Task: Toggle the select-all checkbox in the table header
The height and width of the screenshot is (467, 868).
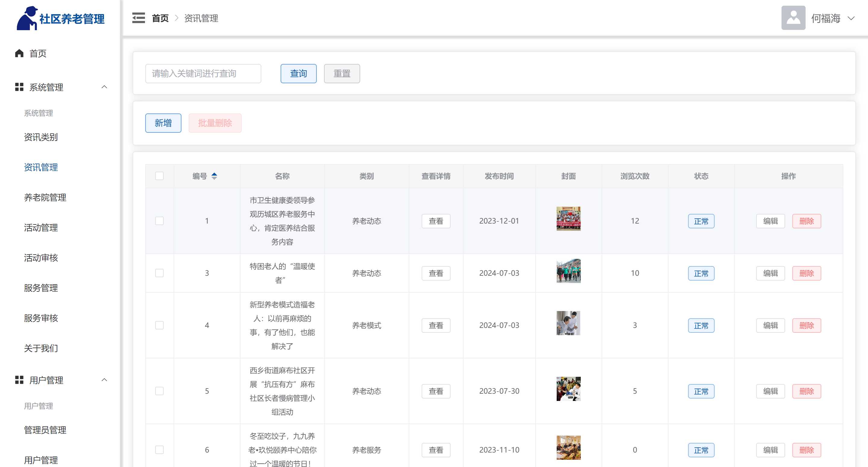Action: click(x=159, y=176)
